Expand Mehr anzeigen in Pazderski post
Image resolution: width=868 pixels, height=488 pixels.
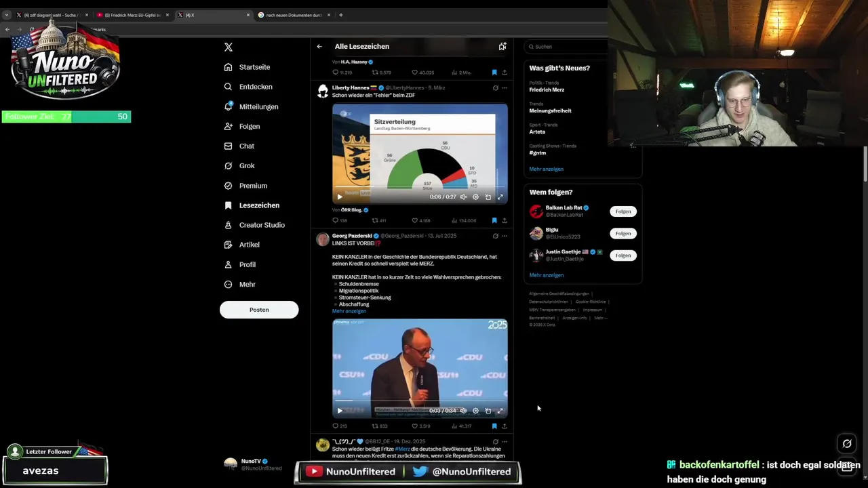349,311
